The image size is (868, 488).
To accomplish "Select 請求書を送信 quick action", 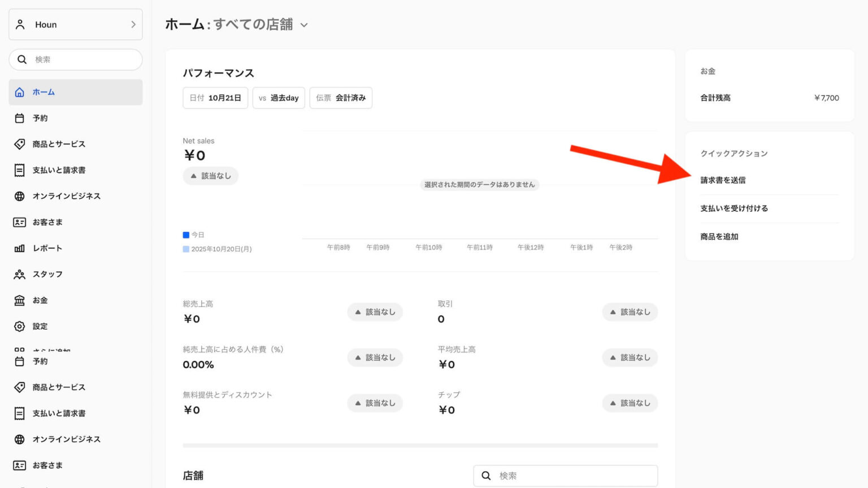I will (722, 180).
